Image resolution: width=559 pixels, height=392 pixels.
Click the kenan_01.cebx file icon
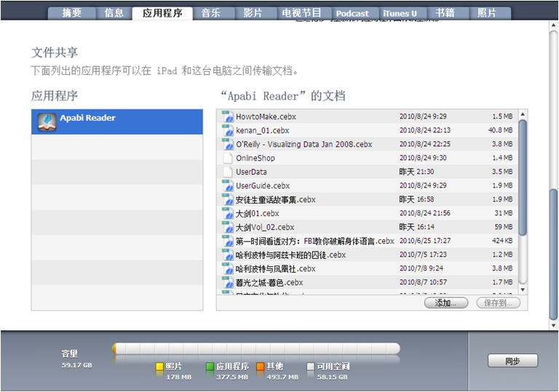tap(227, 130)
